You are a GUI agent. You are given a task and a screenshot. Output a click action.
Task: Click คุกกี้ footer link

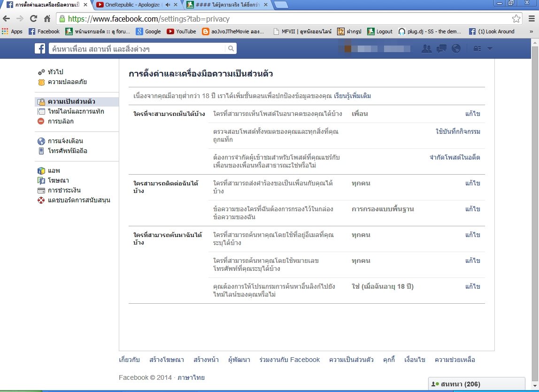[389, 360]
